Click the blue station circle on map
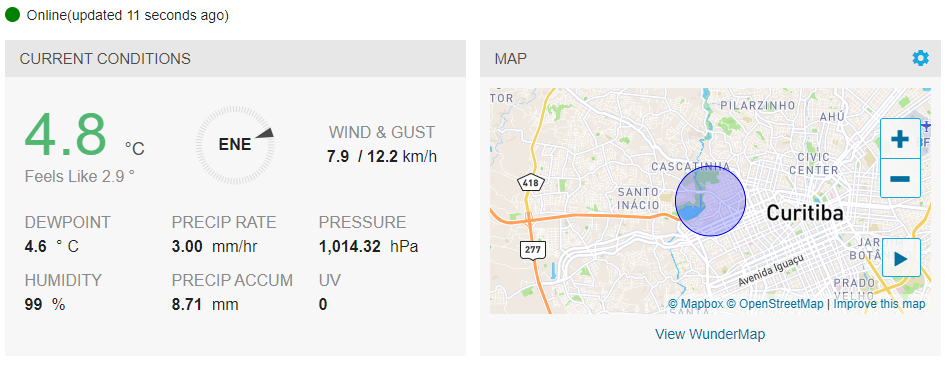Viewport: 952px width, 376px height. (x=710, y=201)
